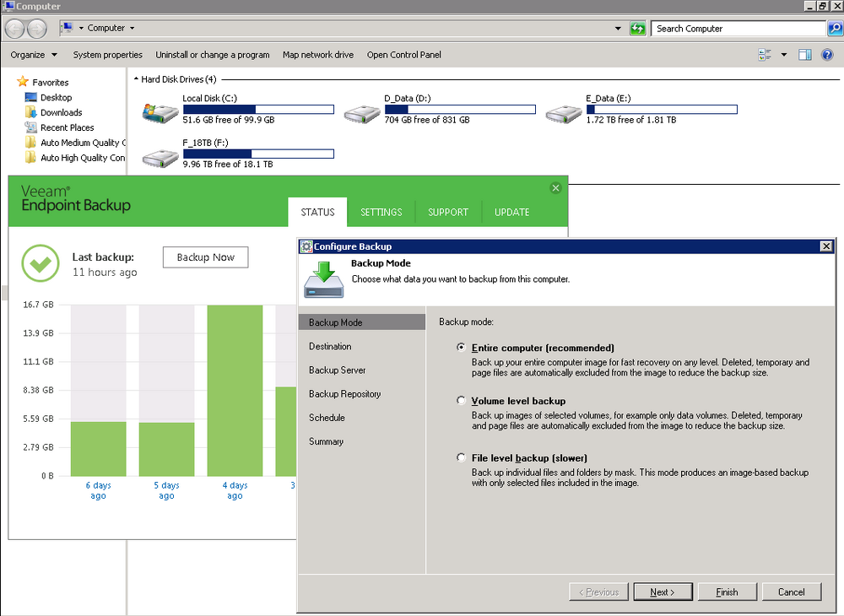The image size is (844, 616).
Task: Click Cancel in Configure Backup
Action: click(x=792, y=592)
